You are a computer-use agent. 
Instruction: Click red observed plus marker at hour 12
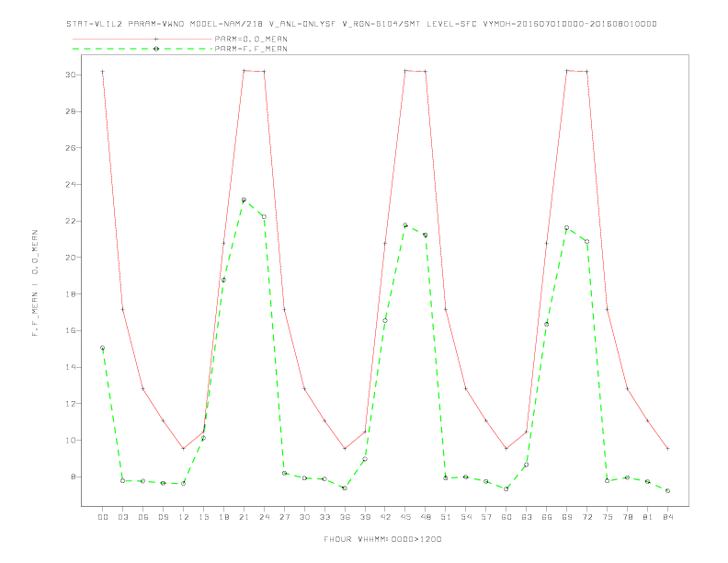(x=184, y=449)
